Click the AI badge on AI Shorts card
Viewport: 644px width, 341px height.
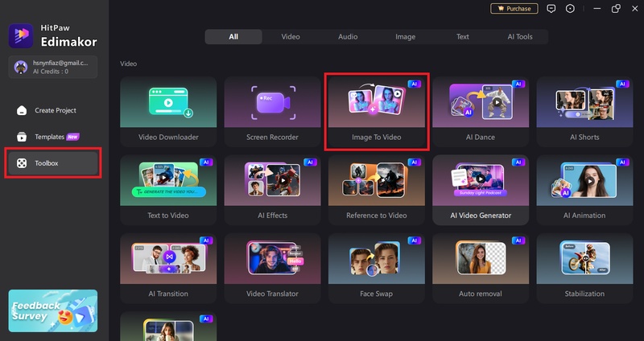click(622, 84)
